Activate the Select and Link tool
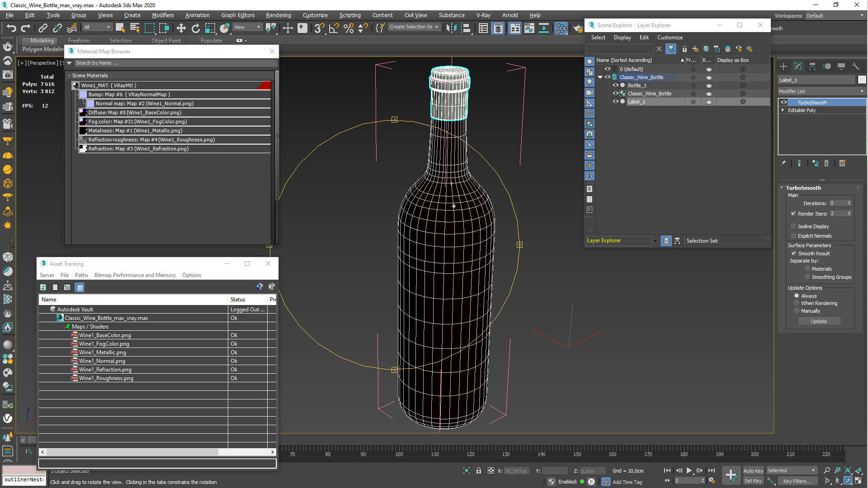This screenshot has height=488, width=868. click(42, 28)
